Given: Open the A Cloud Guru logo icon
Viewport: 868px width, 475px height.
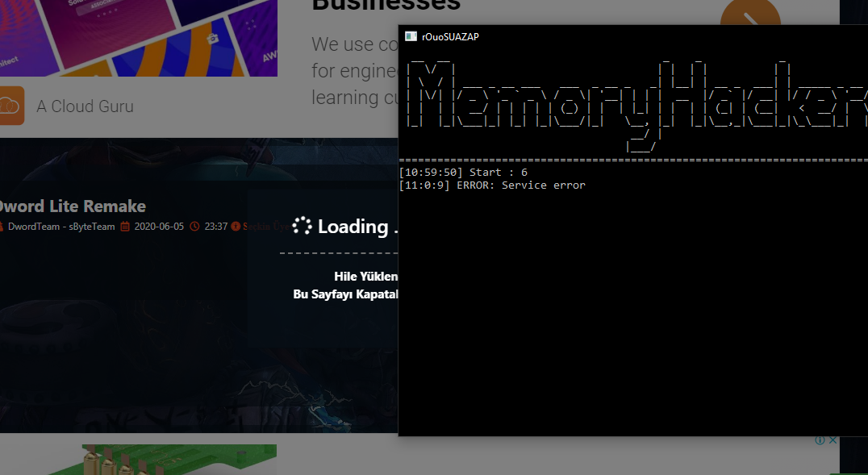Looking at the screenshot, I should (x=11, y=106).
